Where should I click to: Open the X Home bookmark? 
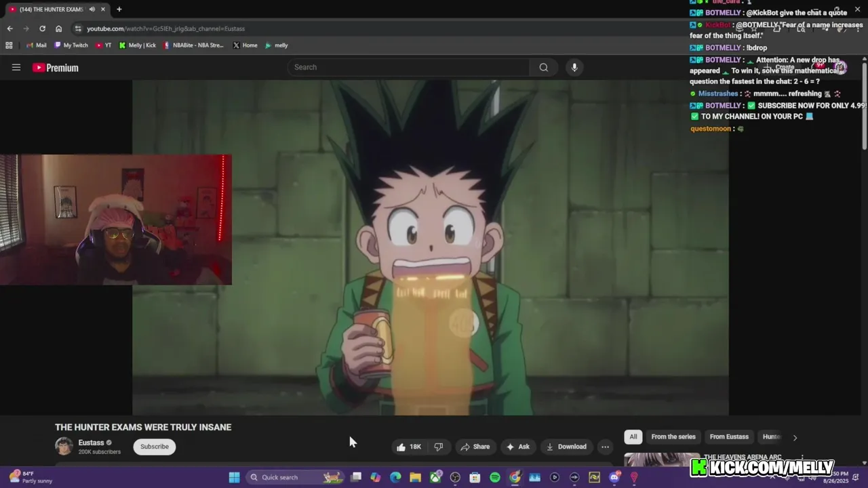[245, 45]
